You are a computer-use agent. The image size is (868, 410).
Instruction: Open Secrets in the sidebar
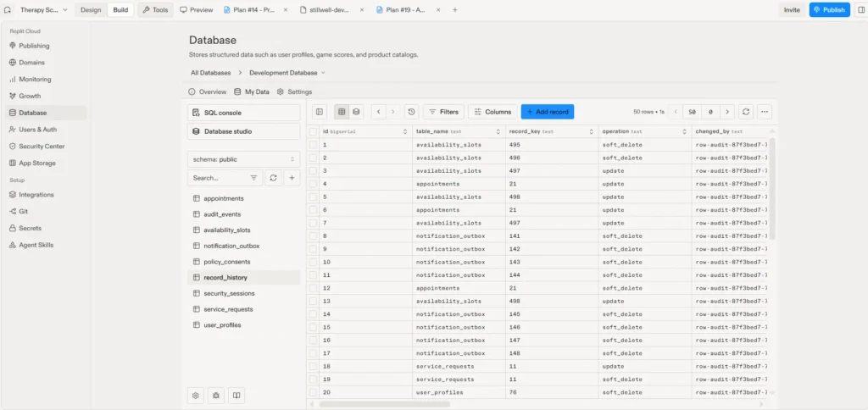coord(46,228)
